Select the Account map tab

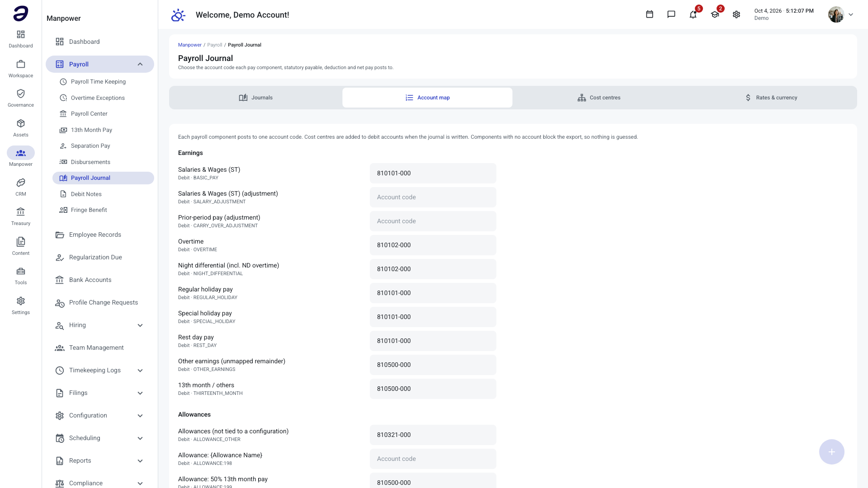pyautogui.click(x=427, y=98)
